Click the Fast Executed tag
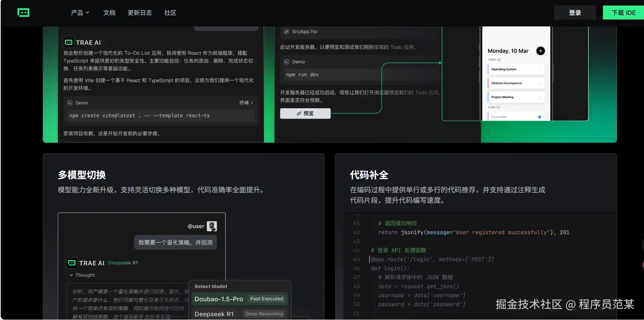This screenshot has height=320, width=644. pos(267,299)
